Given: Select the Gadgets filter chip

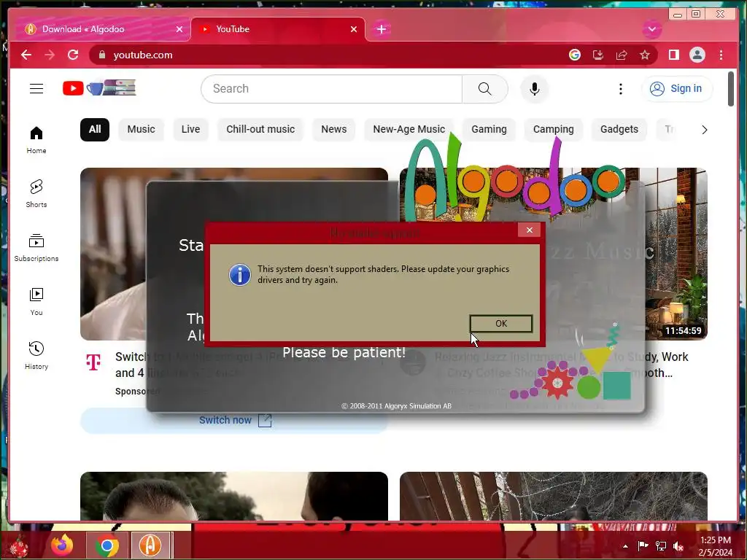Looking at the screenshot, I should point(619,130).
